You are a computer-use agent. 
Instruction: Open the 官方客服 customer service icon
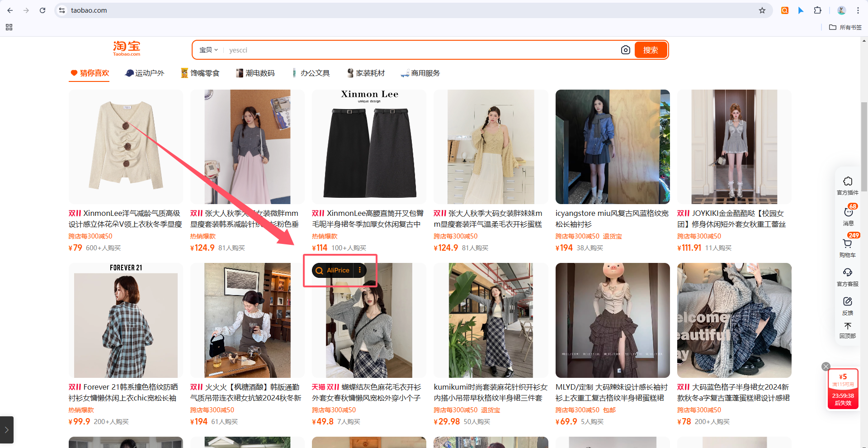click(848, 277)
